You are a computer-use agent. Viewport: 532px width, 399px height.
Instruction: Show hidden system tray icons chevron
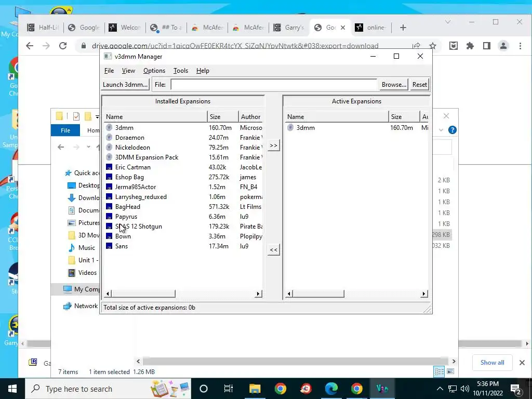point(440,389)
